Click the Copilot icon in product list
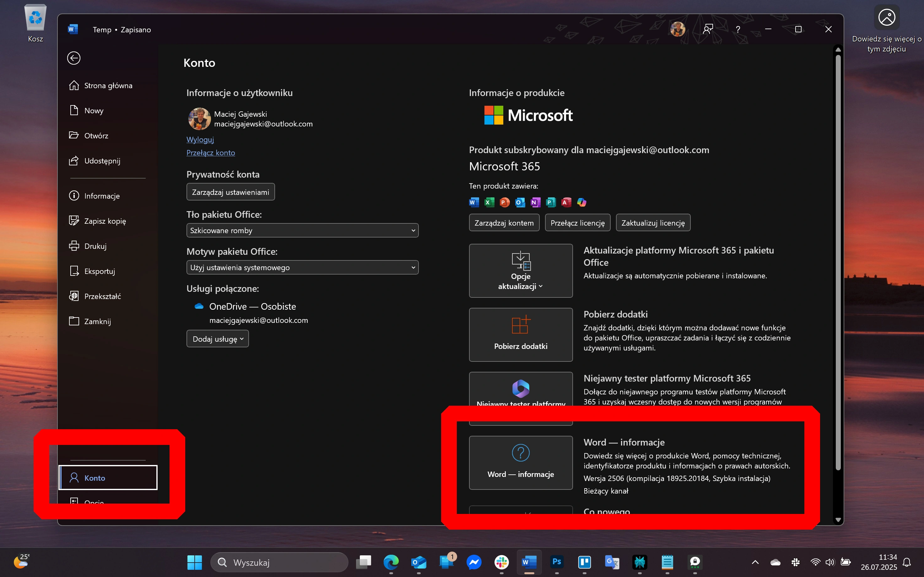The height and width of the screenshot is (577, 924). click(581, 202)
